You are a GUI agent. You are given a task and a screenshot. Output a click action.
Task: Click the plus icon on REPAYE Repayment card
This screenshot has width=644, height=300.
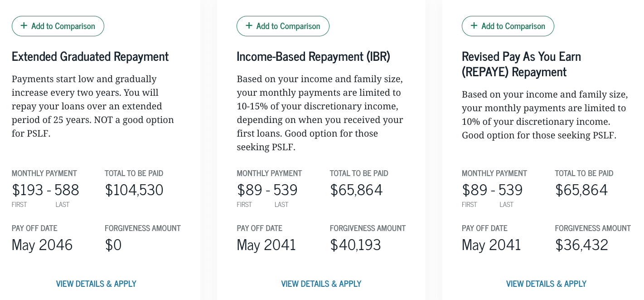click(x=473, y=26)
